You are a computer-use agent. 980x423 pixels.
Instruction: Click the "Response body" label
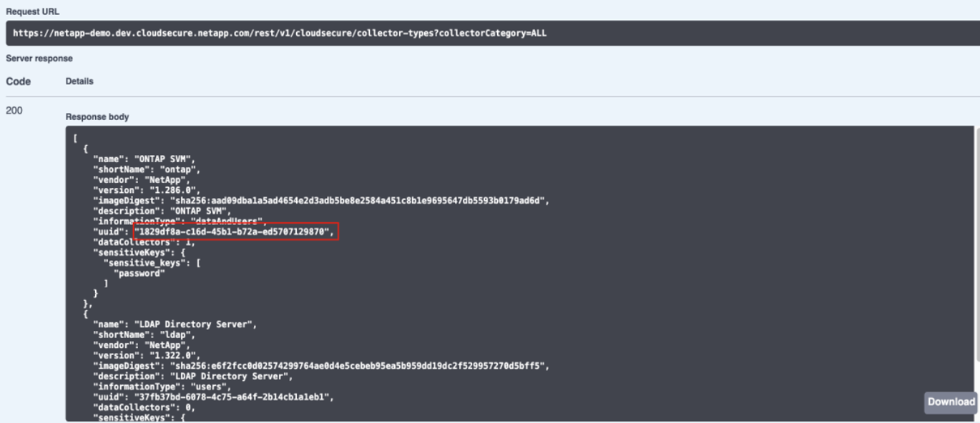tap(97, 117)
